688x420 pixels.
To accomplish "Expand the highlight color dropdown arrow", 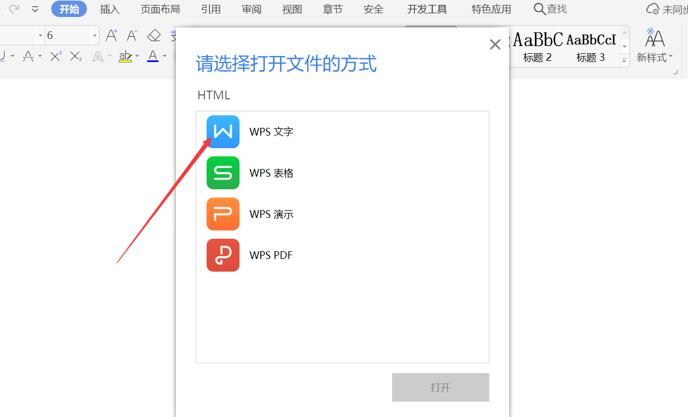I will click(x=137, y=56).
